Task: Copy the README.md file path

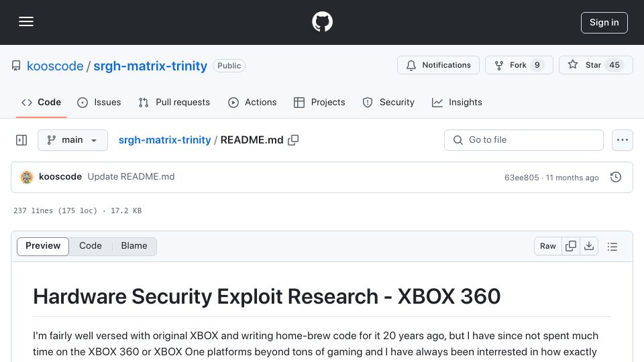Action: coord(293,140)
